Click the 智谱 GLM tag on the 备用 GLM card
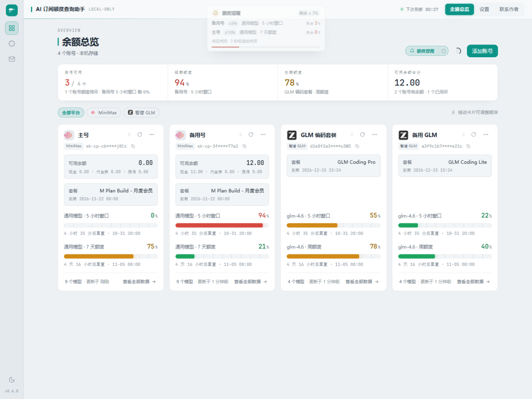The height and width of the screenshot is (399, 532). [x=409, y=146]
